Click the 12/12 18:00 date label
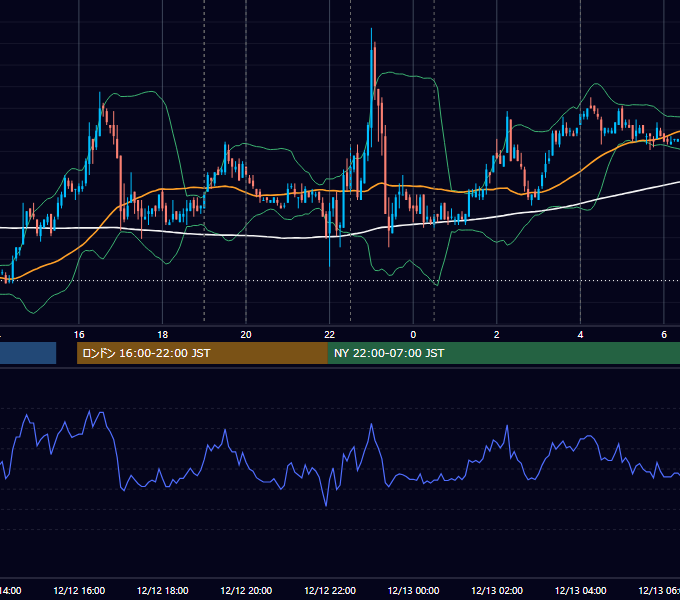 pos(163,590)
